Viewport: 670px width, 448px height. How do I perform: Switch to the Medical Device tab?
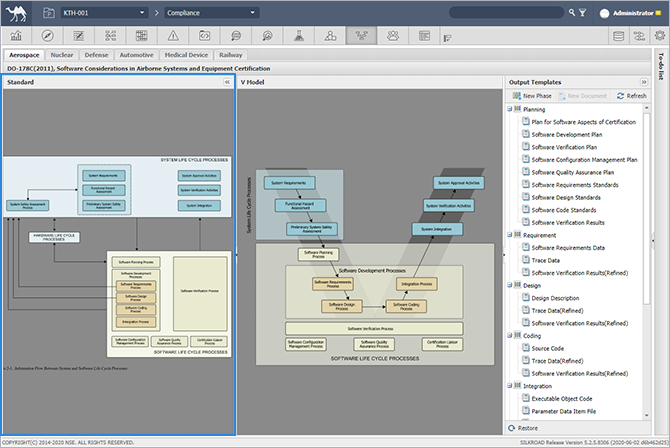tap(186, 55)
